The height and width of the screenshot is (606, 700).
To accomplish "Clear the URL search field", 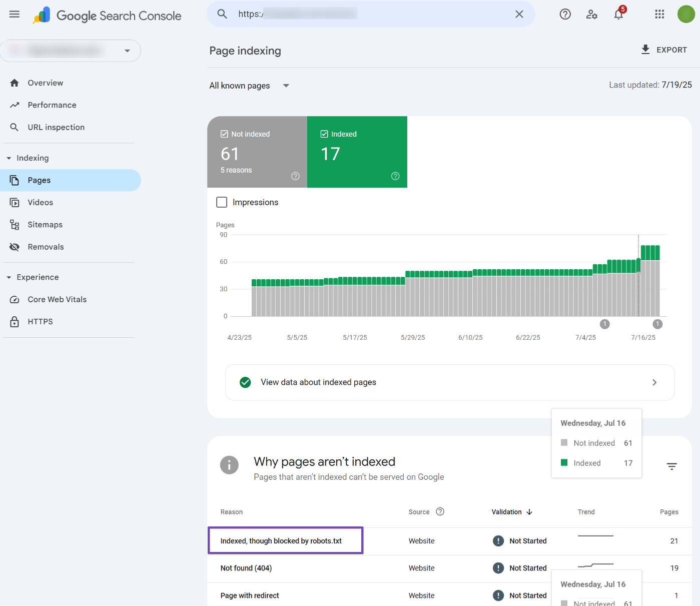I will pos(519,14).
